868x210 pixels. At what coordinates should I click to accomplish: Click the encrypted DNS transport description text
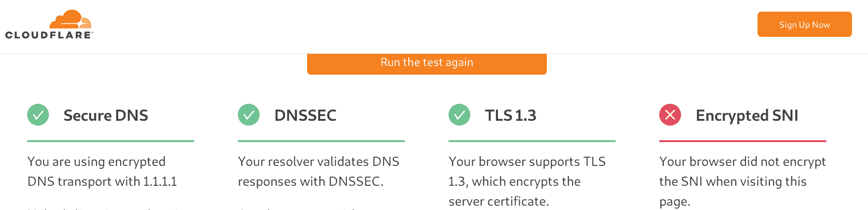[102, 171]
